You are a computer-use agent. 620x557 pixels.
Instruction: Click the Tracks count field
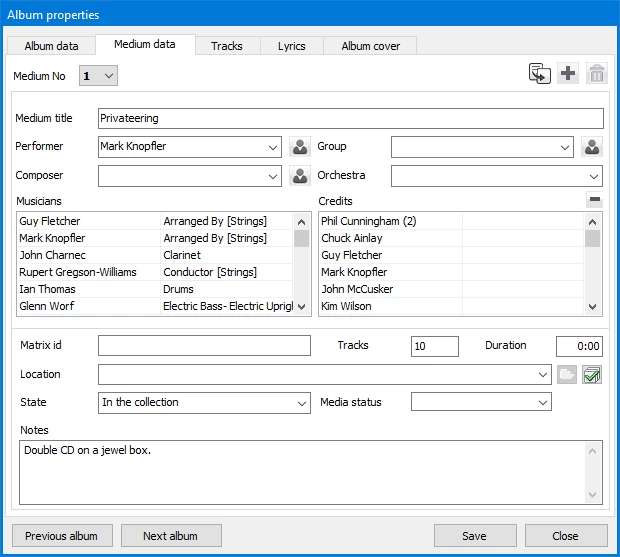(x=435, y=346)
